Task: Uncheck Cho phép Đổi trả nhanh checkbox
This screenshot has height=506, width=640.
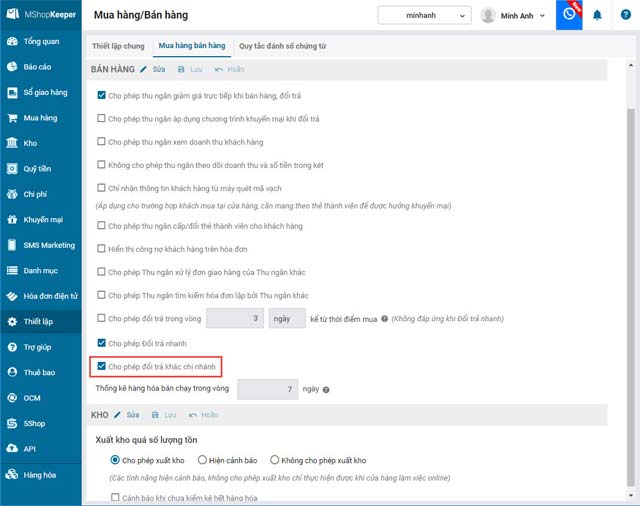Action: point(102,343)
